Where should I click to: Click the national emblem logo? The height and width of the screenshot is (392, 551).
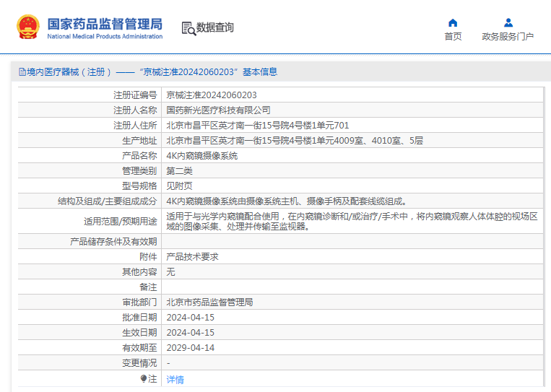point(27,27)
